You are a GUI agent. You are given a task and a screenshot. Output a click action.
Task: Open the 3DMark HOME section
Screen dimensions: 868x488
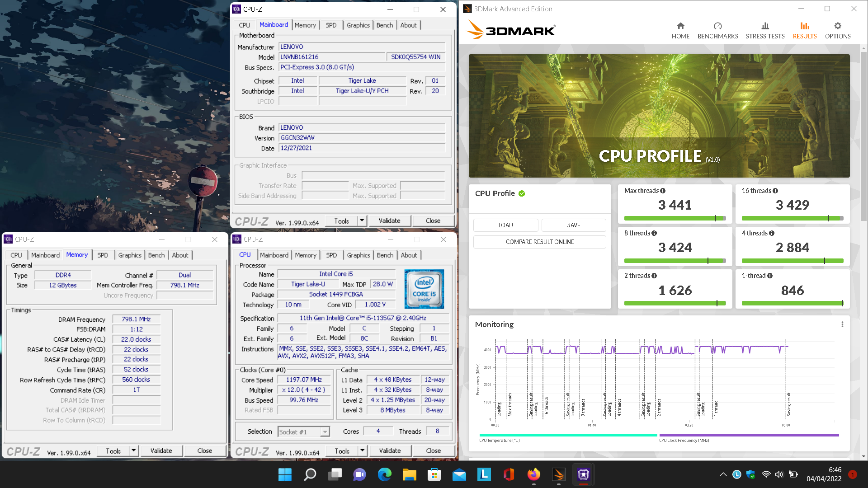pyautogui.click(x=680, y=31)
